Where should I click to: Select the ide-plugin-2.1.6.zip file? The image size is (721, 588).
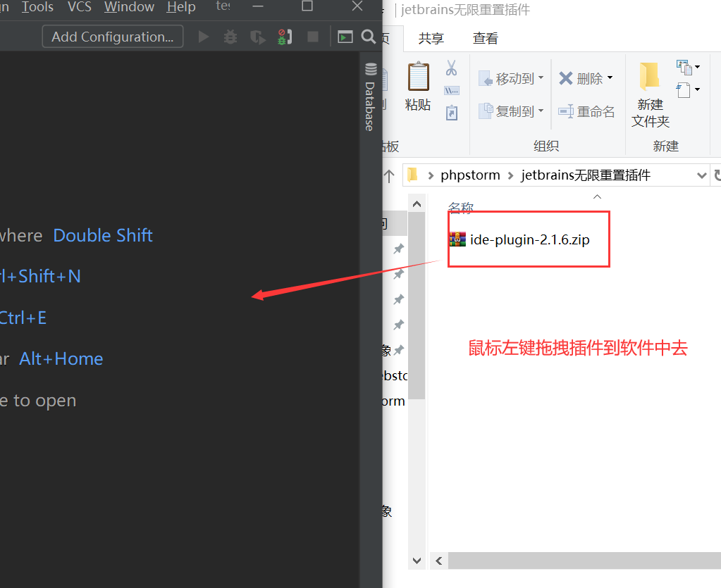coord(519,240)
